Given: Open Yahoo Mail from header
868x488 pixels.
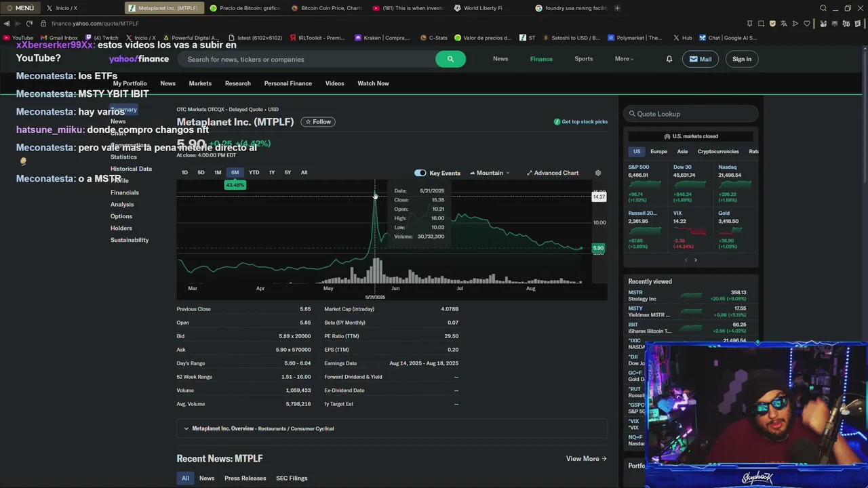Looking at the screenshot, I should [701, 59].
